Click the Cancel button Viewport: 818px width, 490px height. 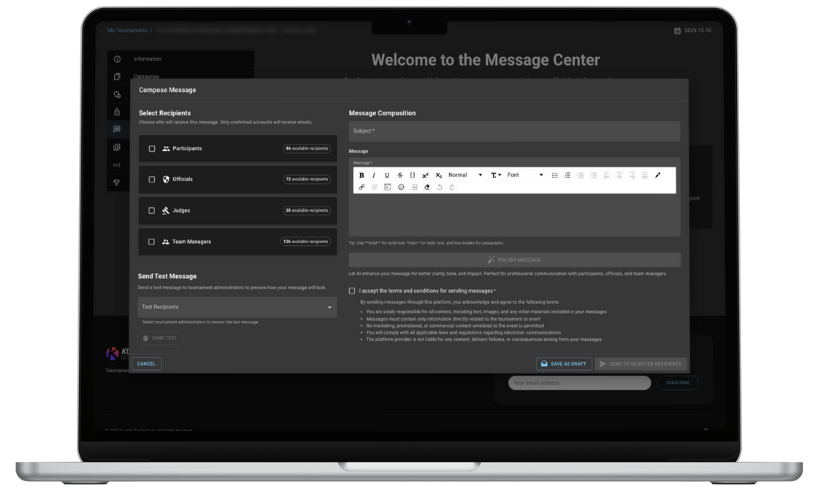tap(147, 363)
